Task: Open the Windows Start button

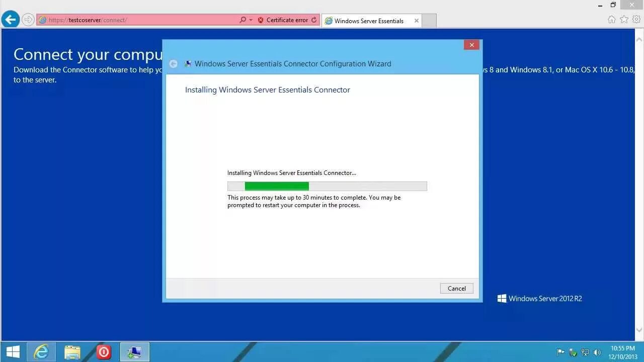Action: point(13,352)
